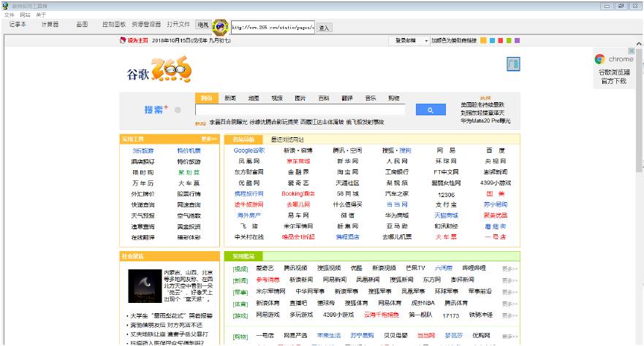Open the 在线翻译 tool link
Screen dimensions: 644x346
click(143, 237)
